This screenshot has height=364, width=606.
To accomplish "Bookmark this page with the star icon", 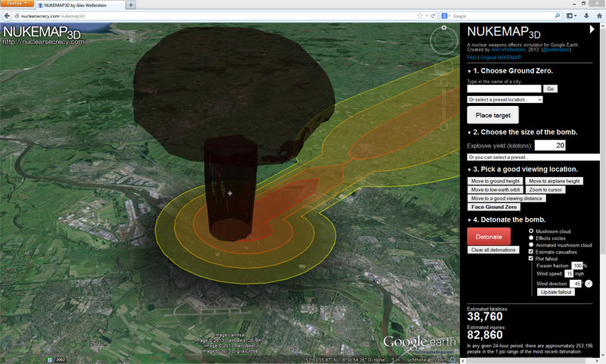I will [x=420, y=16].
